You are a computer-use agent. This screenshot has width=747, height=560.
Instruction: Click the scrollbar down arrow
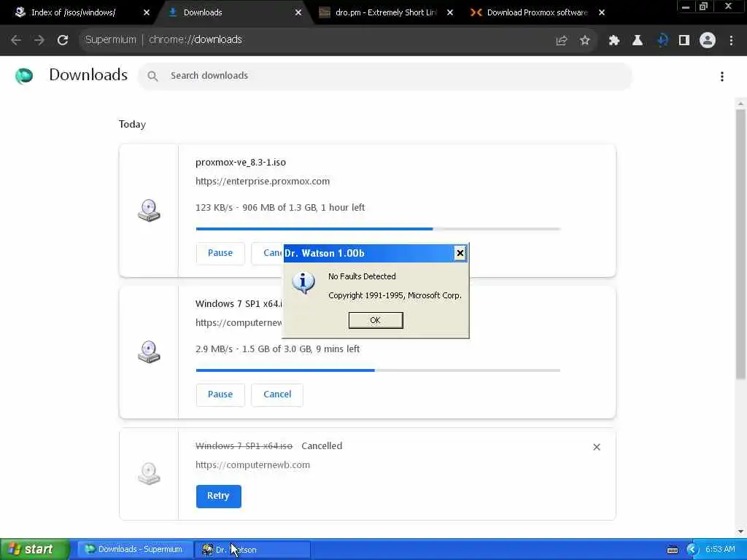click(x=740, y=532)
